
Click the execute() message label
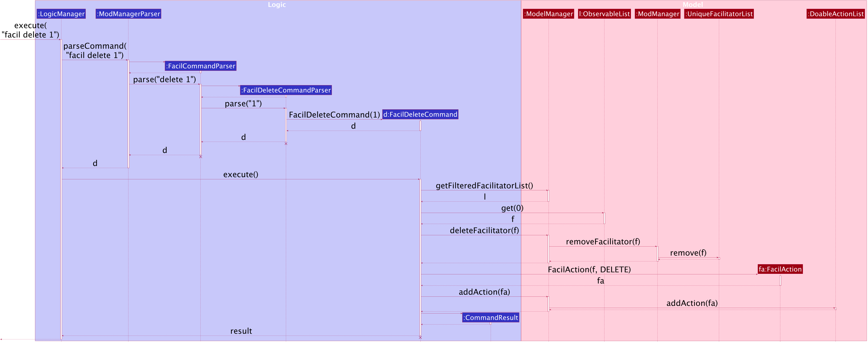(241, 174)
